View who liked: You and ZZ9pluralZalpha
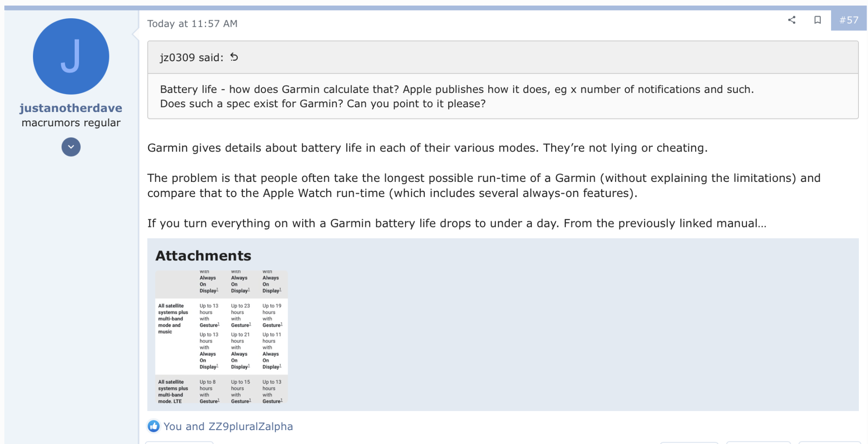The width and height of the screenshot is (868, 444). (x=228, y=427)
